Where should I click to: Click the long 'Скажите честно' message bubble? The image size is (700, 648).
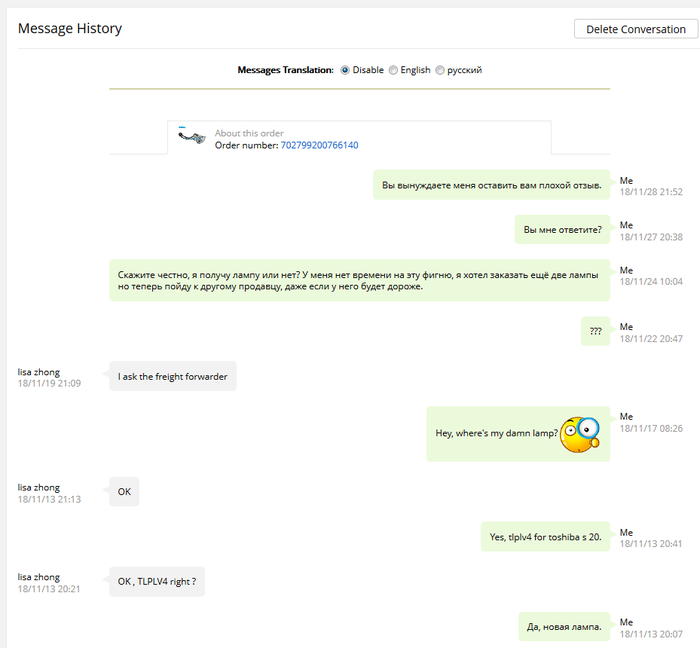[359, 280]
